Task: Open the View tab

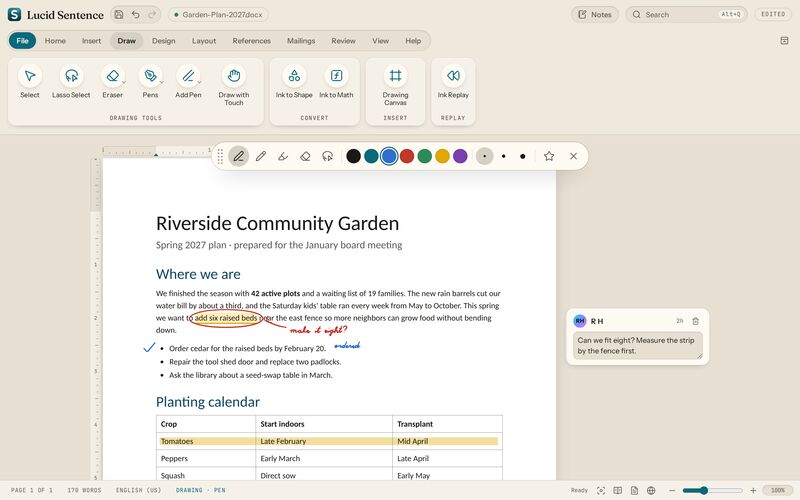Action: pyautogui.click(x=380, y=41)
